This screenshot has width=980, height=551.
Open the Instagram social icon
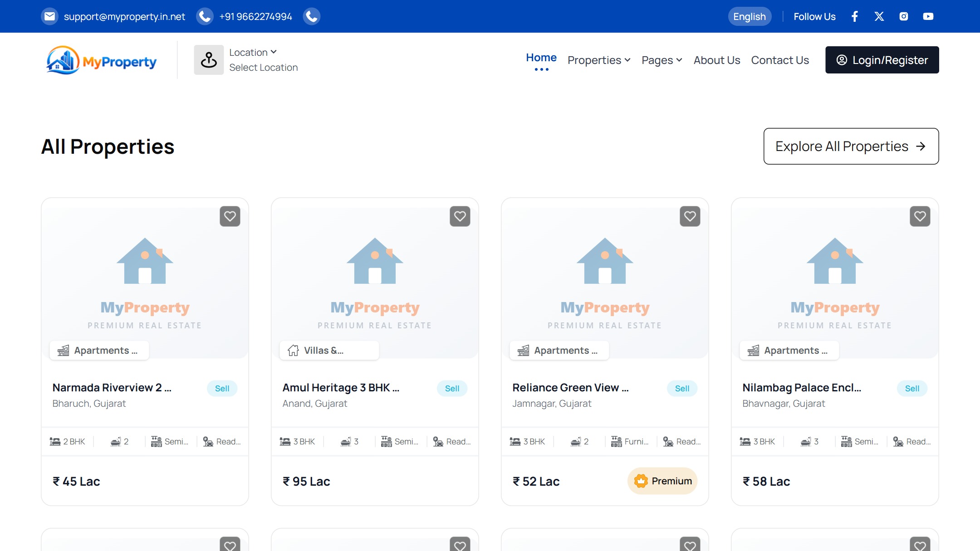(x=904, y=16)
